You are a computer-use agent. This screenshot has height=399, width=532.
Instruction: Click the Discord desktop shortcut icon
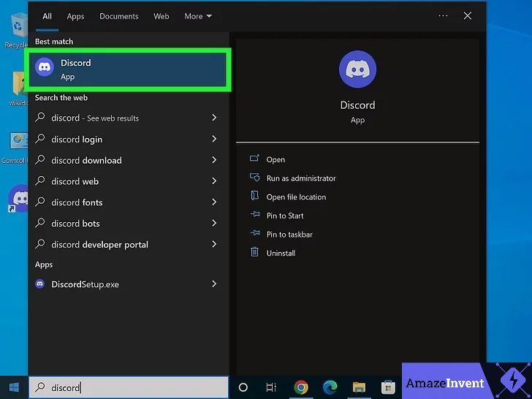(18, 199)
